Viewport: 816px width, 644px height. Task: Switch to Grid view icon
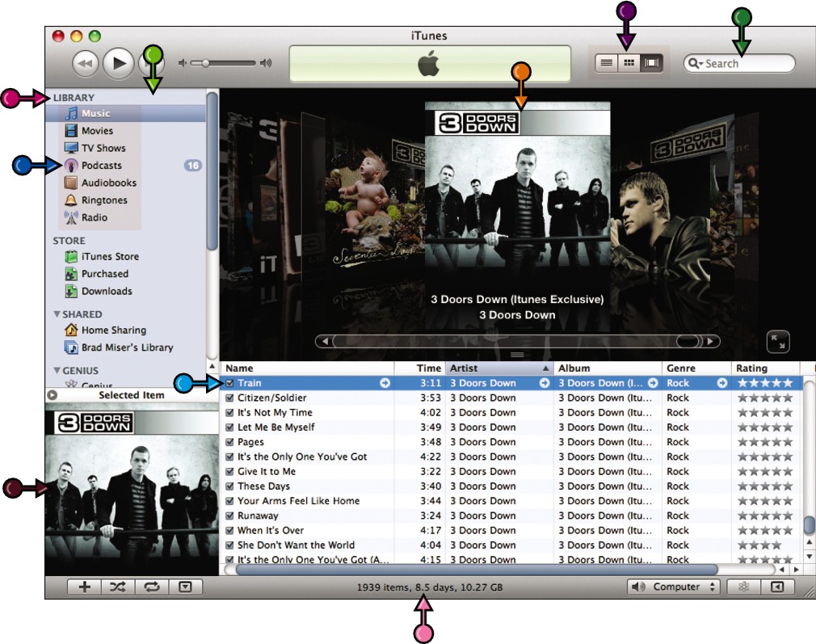coord(629,63)
